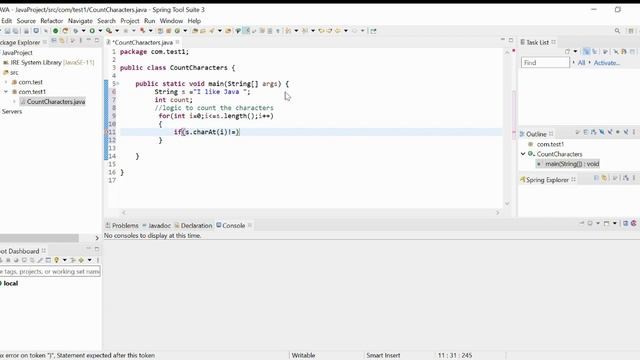The height and width of the screenshot is (360, 640).
Task: Toggle Categorized presentation in Task List toolbar
Action: 586,51
